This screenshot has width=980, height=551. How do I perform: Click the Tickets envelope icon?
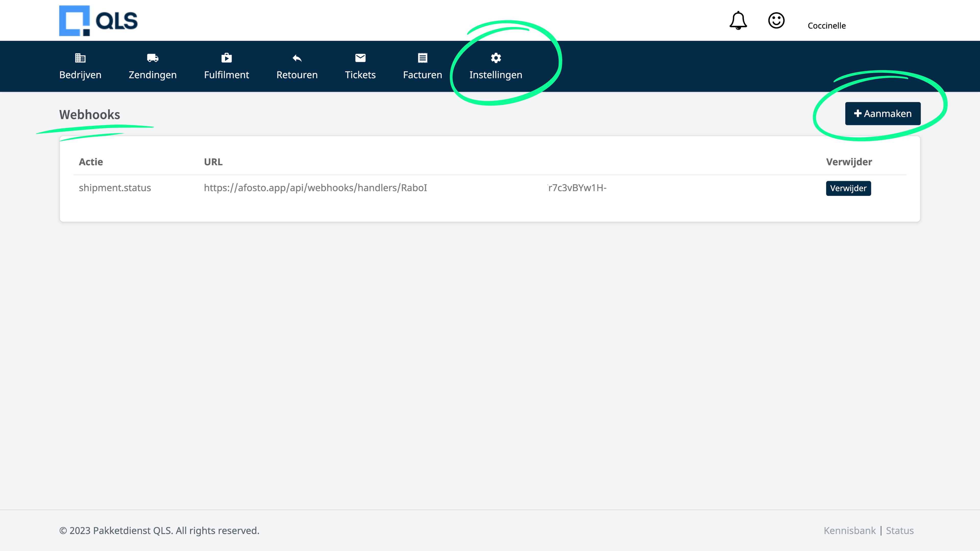(x=360, y=58)
